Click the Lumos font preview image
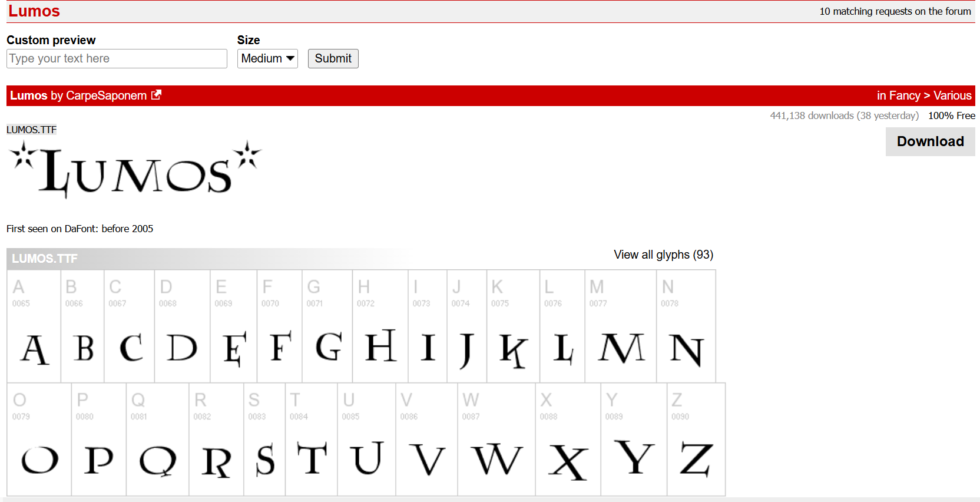This screenshot has width=980, height=502. pos(135,169)
